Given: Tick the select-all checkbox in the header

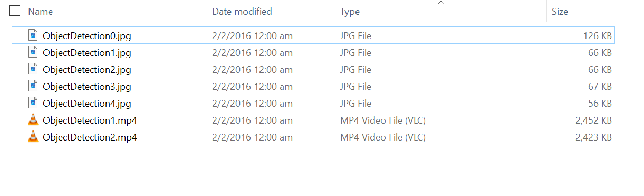Looking at the screenshot, I should (15, 11).
